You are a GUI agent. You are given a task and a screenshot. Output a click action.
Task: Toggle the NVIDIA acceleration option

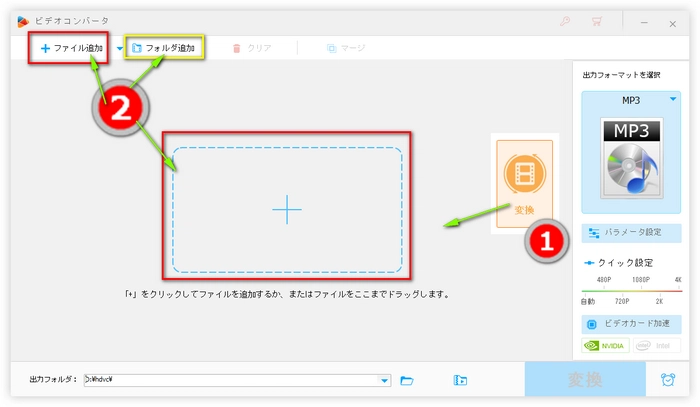point(605,345)
